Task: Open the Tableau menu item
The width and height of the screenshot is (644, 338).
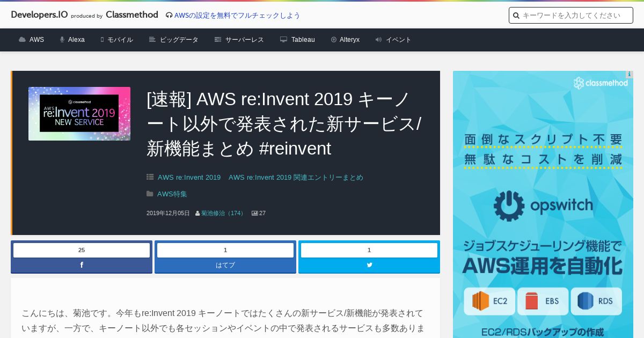Action: point(303,40)
